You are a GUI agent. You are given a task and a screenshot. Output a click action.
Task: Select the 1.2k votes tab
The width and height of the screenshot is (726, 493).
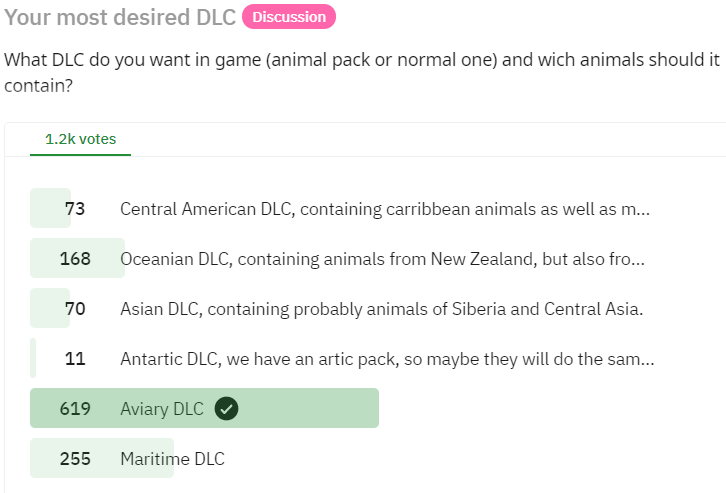coord(81,139)
